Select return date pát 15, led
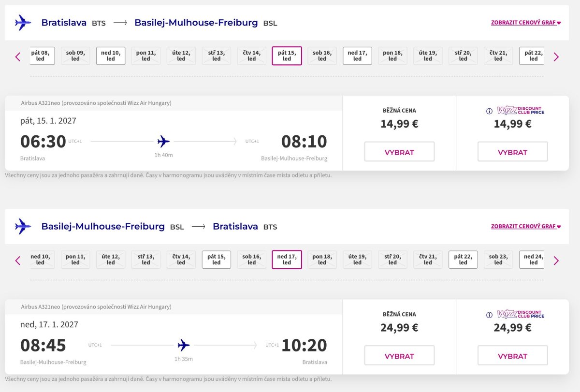580x392 pixels. (x=216, y=260)
